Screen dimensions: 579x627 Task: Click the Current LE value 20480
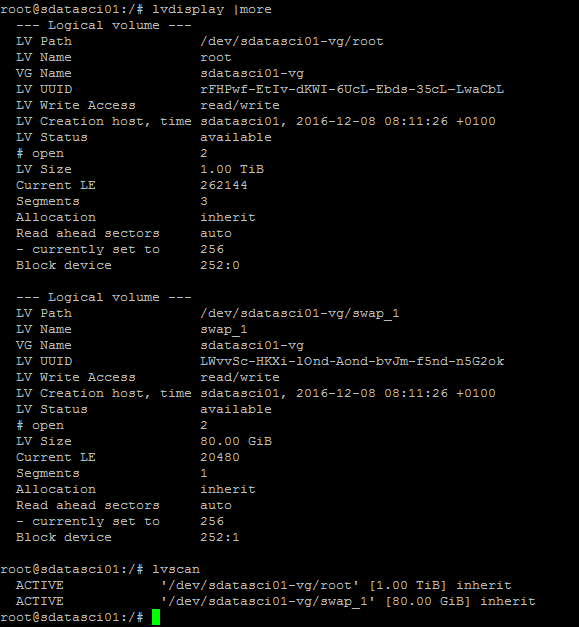(220, 457)
